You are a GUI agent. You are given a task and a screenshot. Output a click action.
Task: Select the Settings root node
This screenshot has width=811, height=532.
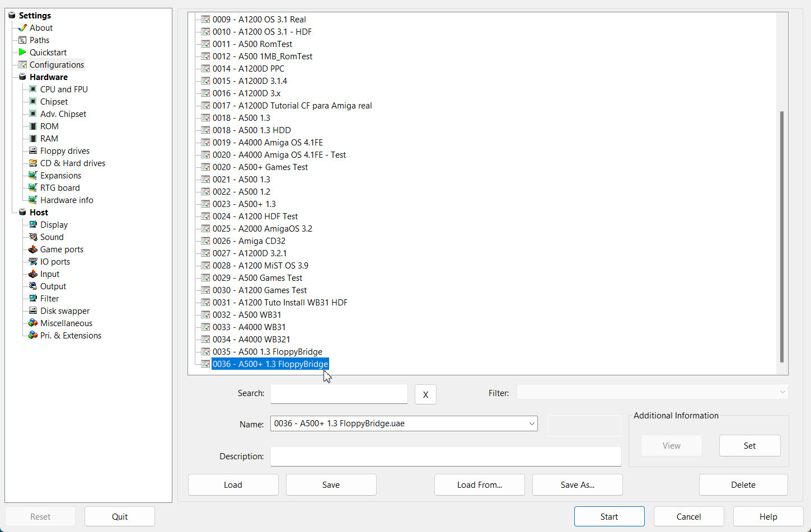coord(35,16)
